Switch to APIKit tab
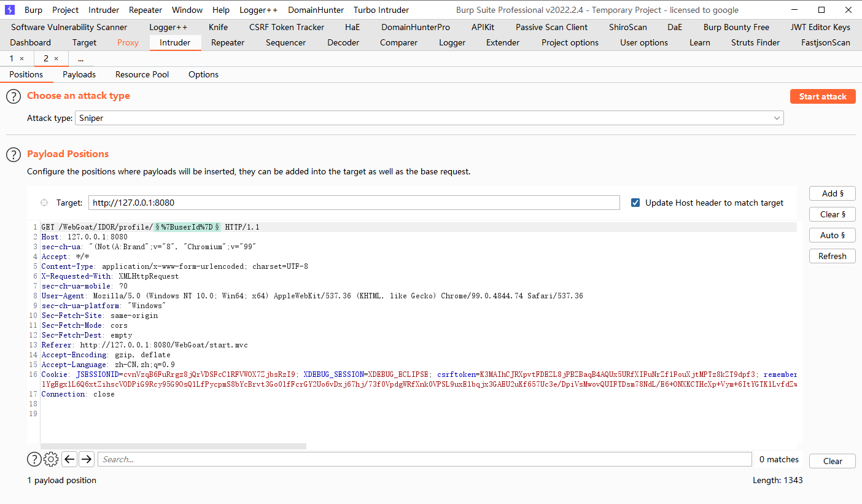Image resolution: width=862 pixels, height=504 pixels. 483,27
